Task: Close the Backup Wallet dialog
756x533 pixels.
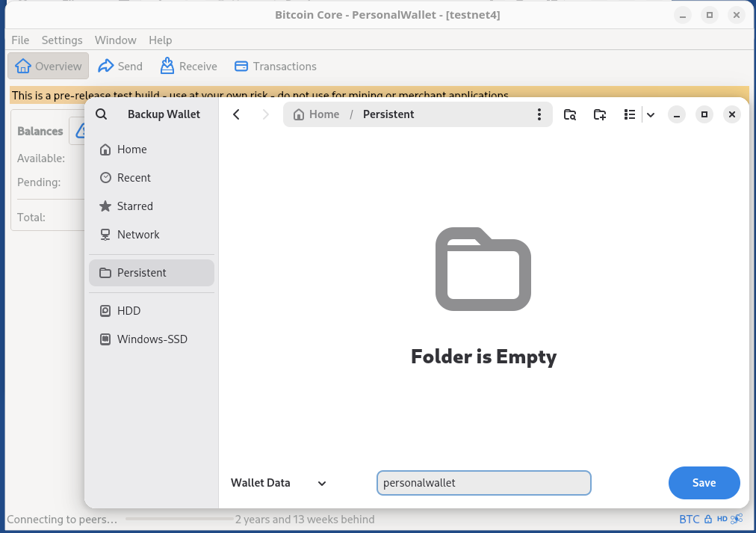Action: [x=732, y=114]
